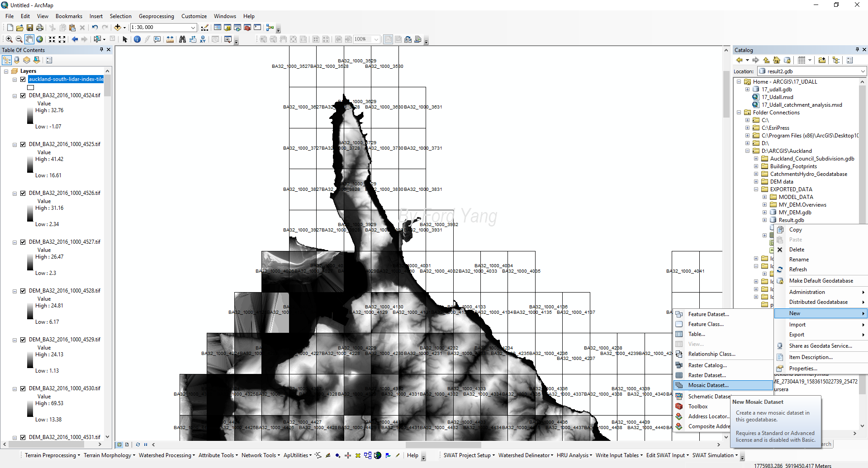Click List By Drawing Order icon

[7, 60]
